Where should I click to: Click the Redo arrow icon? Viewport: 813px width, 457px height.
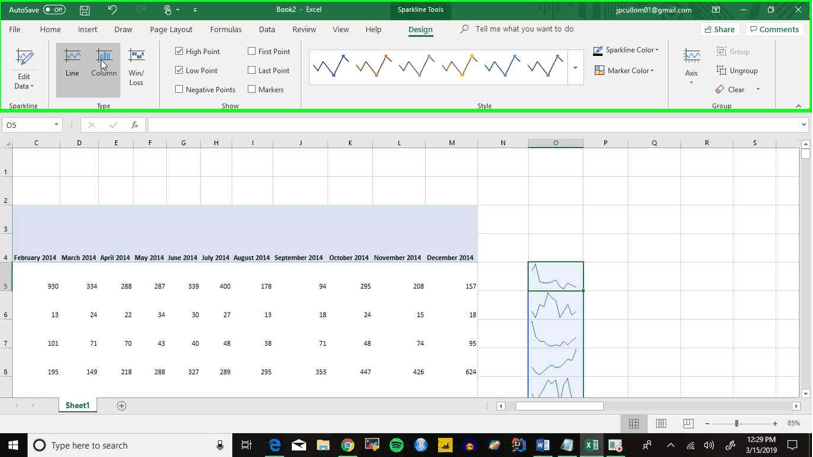(x=140, y=10)
